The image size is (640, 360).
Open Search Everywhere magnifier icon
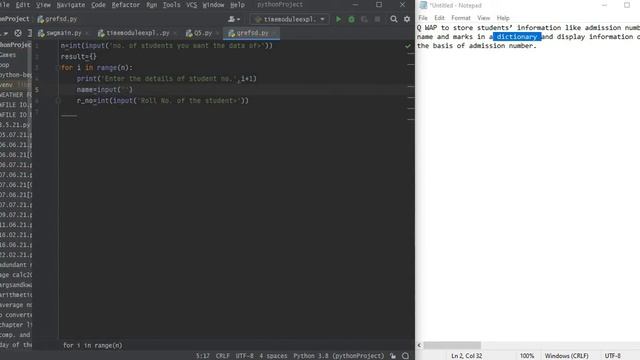click(393, 19)
